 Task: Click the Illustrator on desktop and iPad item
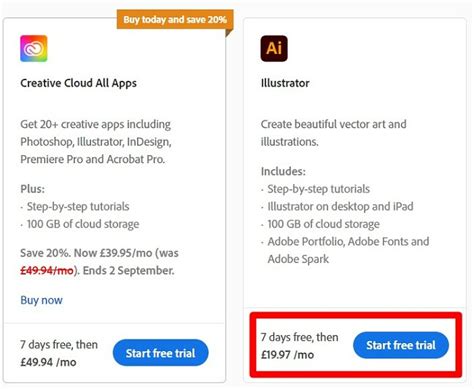click(340, 207)
